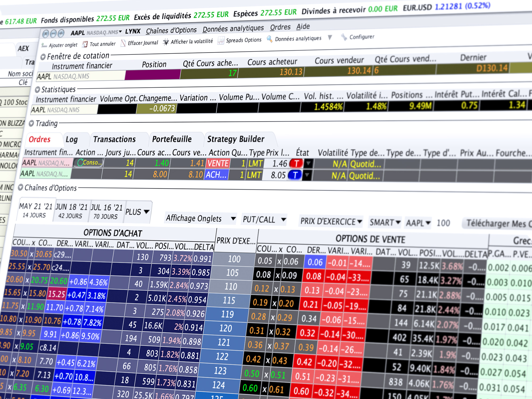Click the Afficher la volatilité icon

pos(166,42)
